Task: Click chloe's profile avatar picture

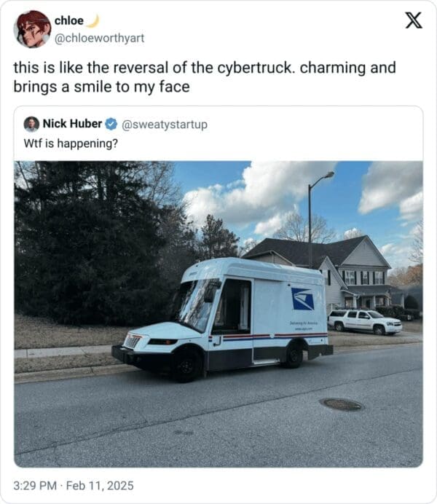Action: coord(33,29)
